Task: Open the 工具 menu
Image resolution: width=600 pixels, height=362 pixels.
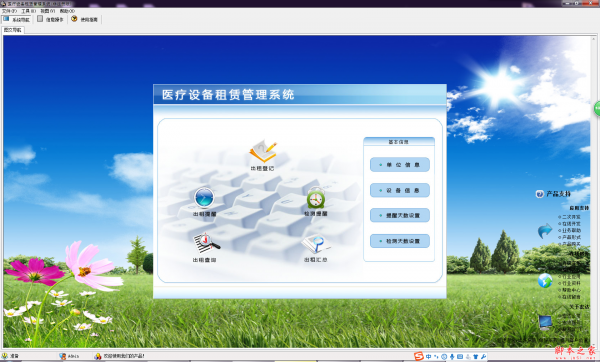Action: tap(28, 11)
